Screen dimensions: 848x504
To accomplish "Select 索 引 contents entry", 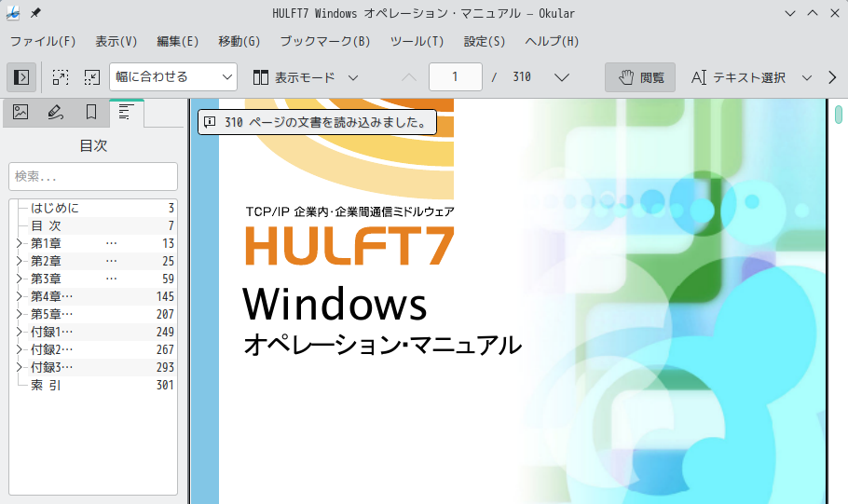I will (46, 385).
